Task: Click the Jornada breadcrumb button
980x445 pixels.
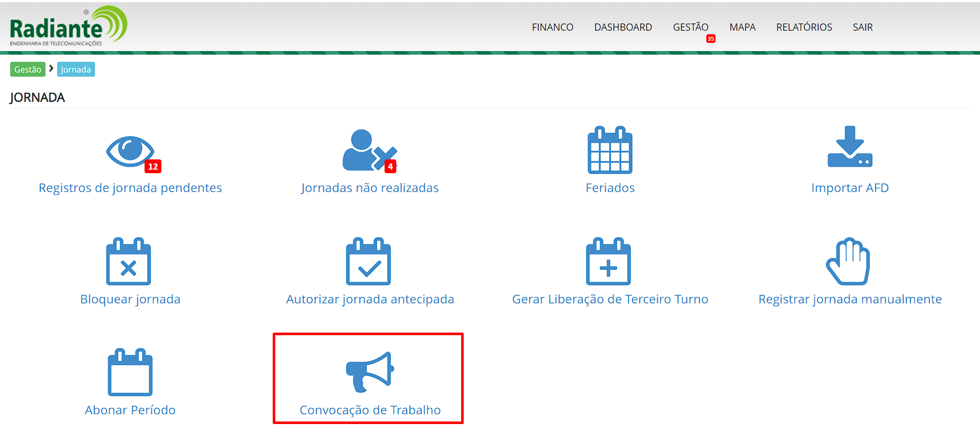Action: [x=76, y=69]
